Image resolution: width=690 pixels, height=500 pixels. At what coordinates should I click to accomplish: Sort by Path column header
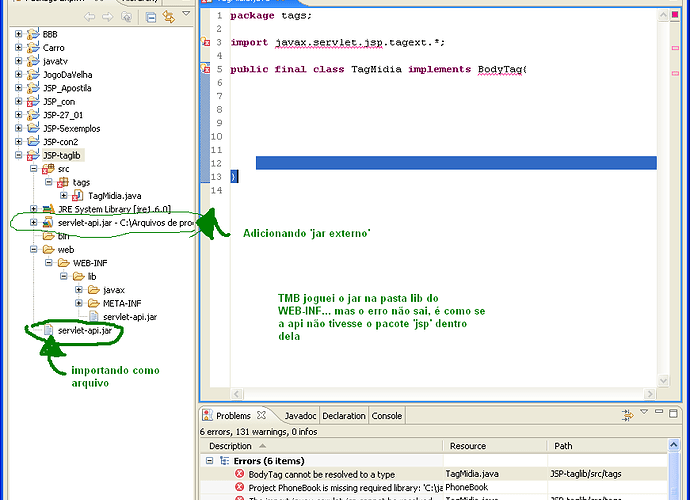(x=608, y=446)
